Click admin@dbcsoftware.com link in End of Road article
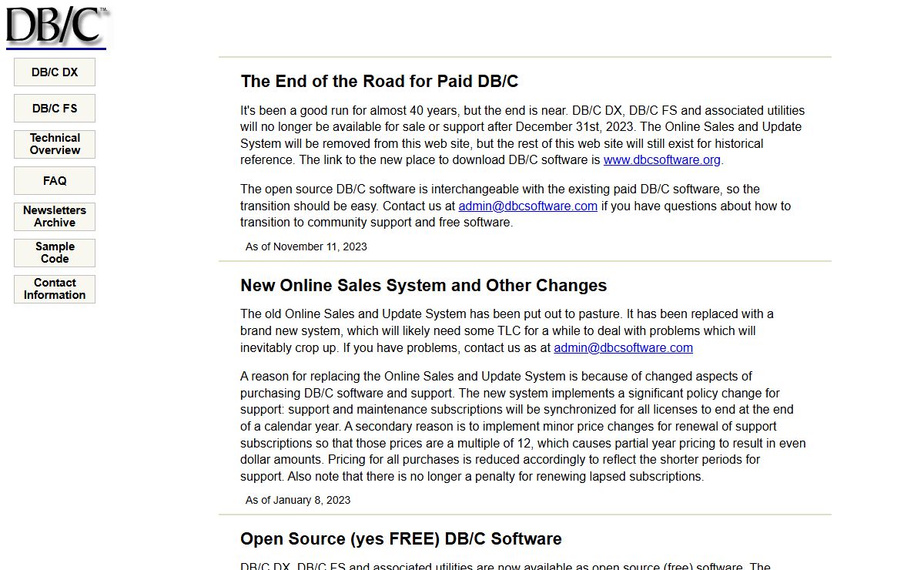 (x=528, y=206)
